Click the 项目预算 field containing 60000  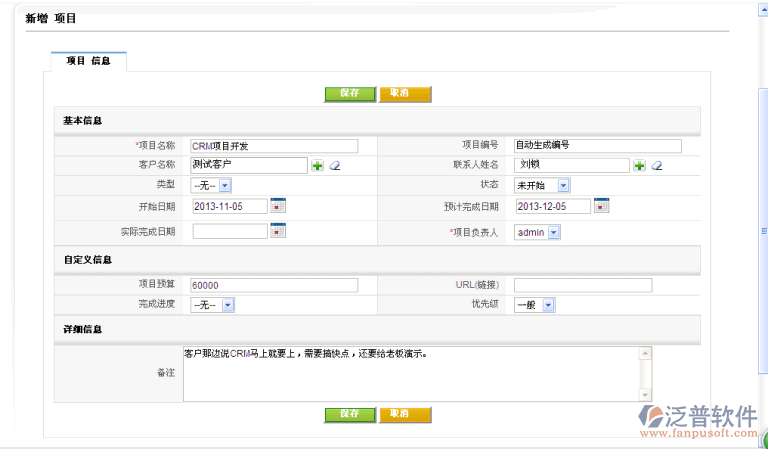(273, 285)
